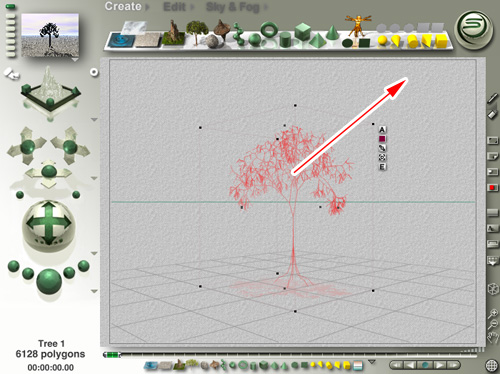Open the tree editor with the E button

click(382, 167)
